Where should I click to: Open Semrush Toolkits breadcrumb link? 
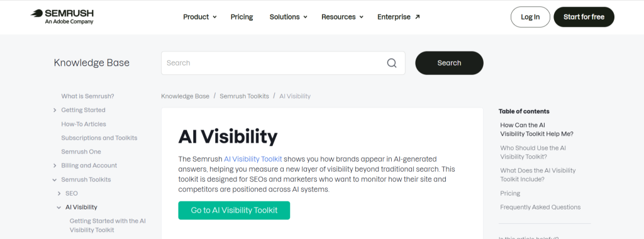pos(245,96)
